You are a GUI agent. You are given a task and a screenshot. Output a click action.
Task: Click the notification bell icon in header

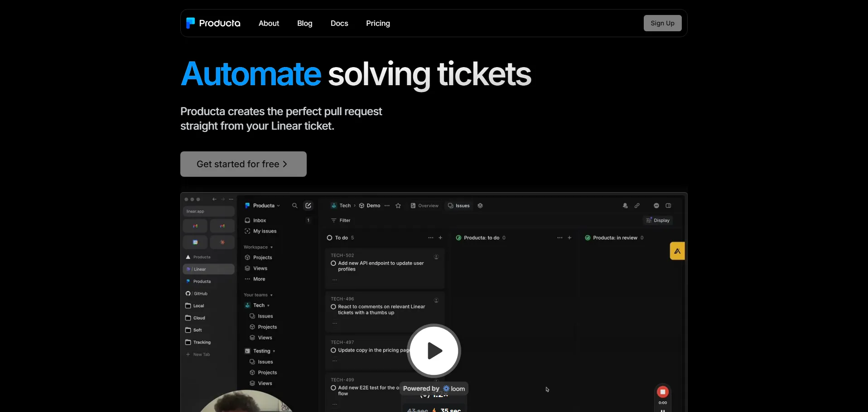(x=625, y=206)
